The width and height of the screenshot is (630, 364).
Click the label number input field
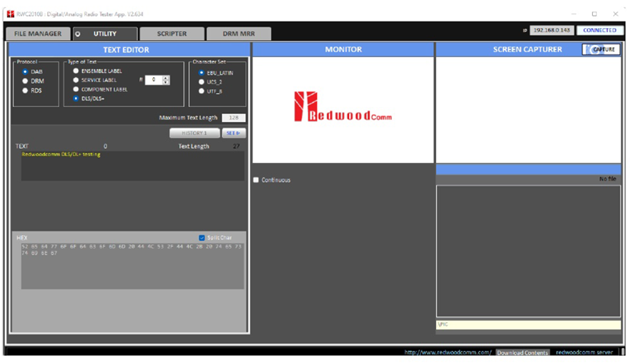point(154,80)
